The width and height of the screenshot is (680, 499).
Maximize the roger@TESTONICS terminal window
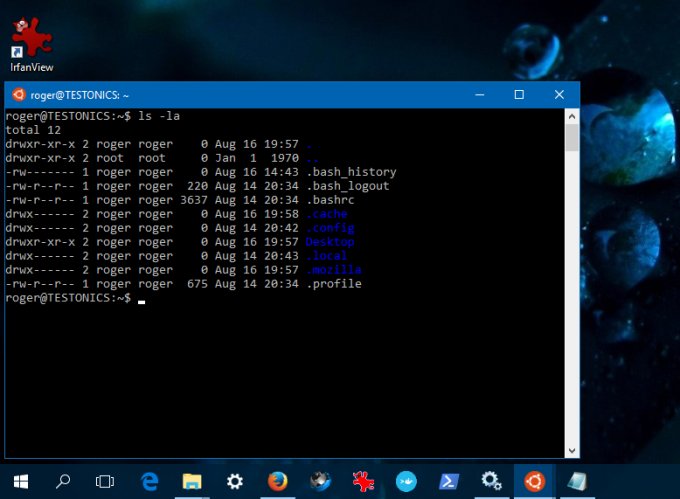click(x=519, y=95)
